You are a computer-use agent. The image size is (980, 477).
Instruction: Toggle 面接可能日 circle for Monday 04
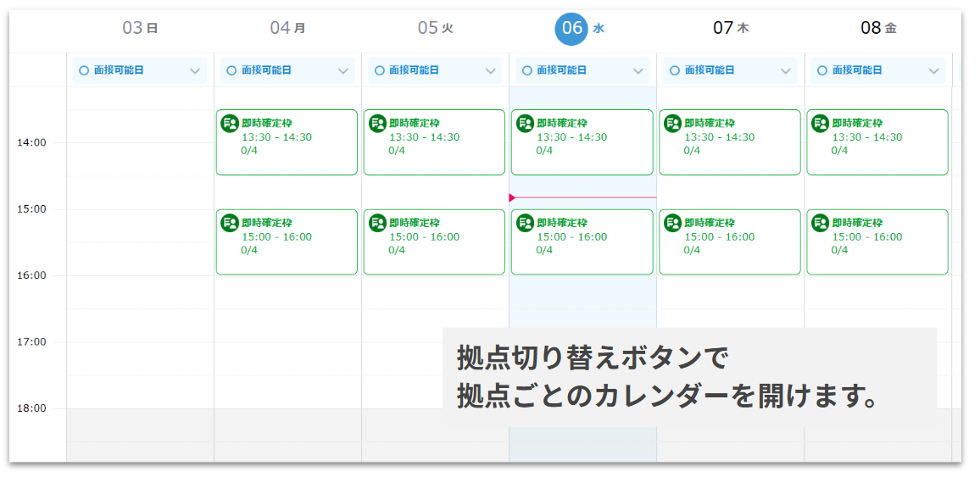point(231,70)
